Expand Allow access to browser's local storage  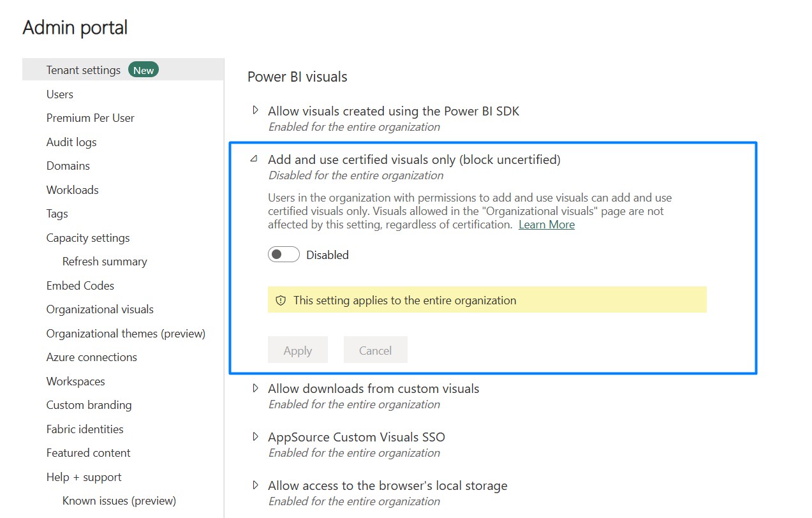click(x=255, y=485)
